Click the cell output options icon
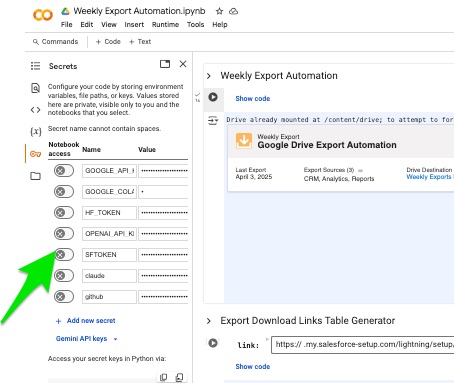Screen dimensions: 454x383 tap(213, 120)
